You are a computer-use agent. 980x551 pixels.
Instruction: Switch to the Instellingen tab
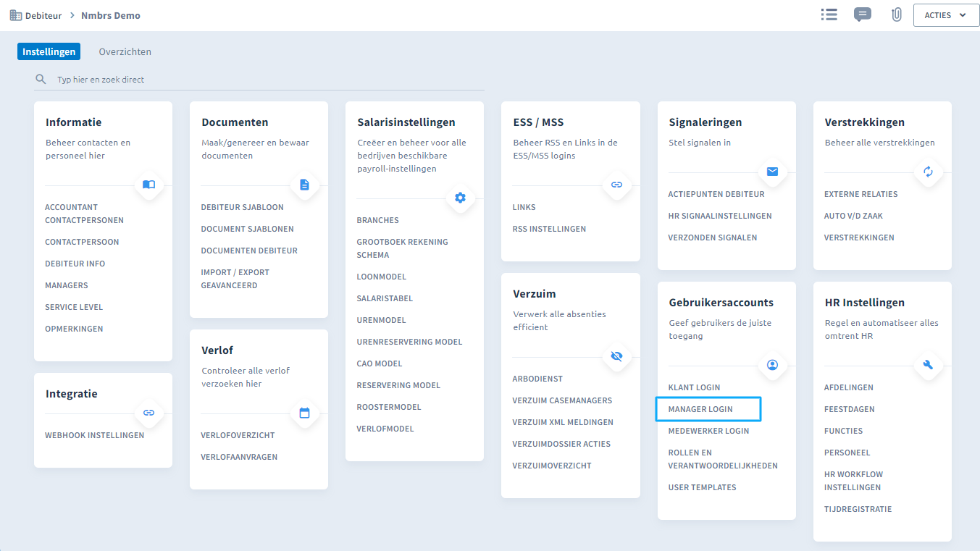click(x=49, y=51)
